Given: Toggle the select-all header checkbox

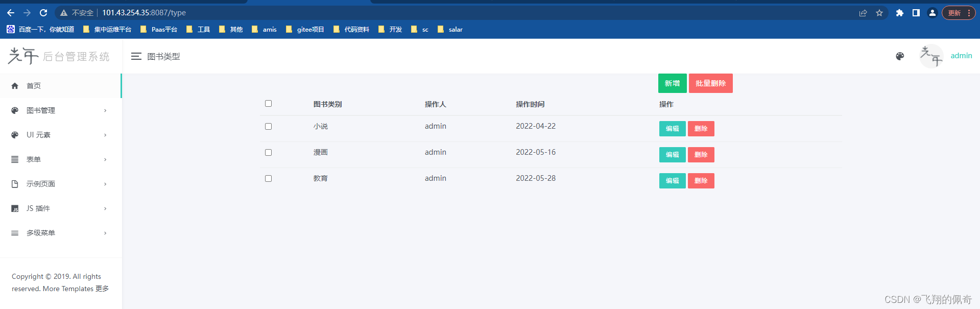Looking at the screenshot, I should (x=268, y=104).
